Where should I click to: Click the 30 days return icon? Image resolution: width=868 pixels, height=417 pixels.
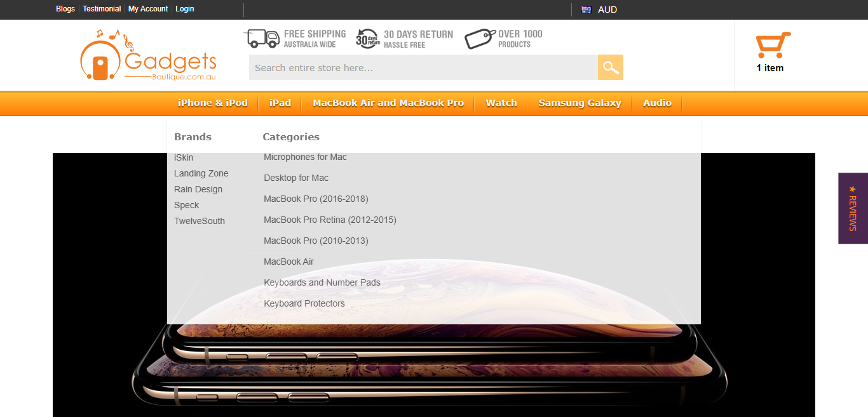[367, 39]
